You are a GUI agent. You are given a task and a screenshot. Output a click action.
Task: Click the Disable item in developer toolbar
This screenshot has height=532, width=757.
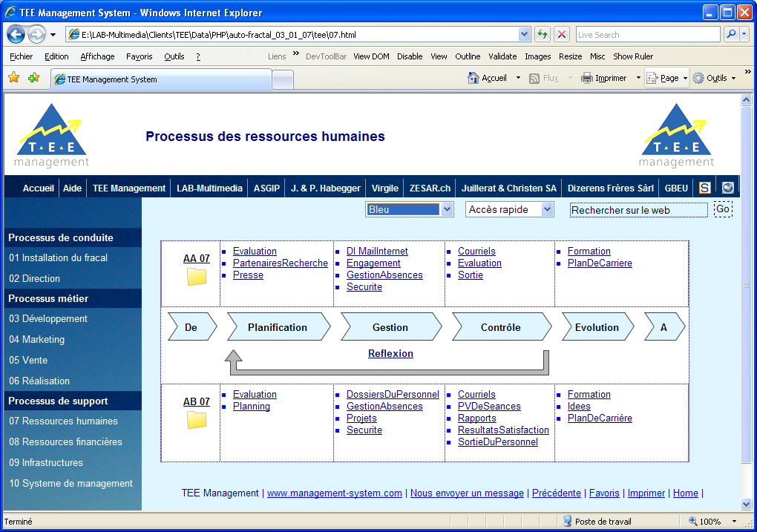(410, 56)
